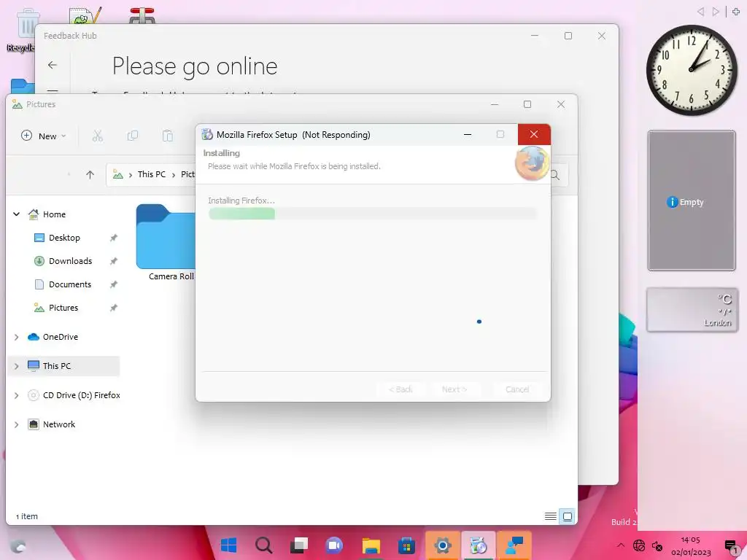Screen dimensions: 747x560
Task: Select Network in the sidebar
Action: (58, 424)
